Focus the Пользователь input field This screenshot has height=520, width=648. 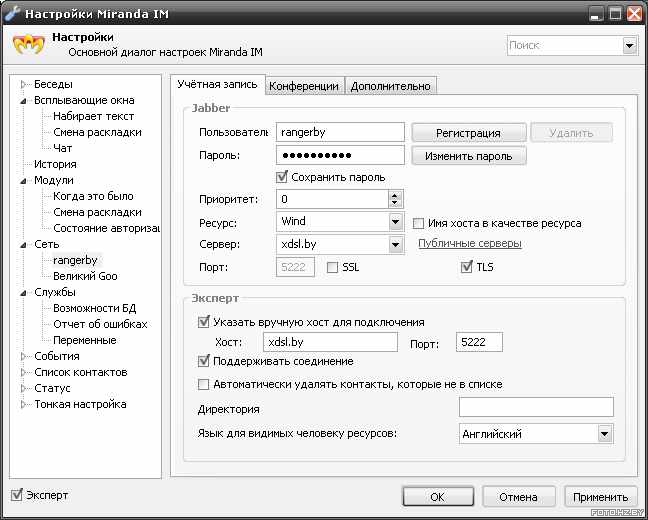[x=340, y=132]
